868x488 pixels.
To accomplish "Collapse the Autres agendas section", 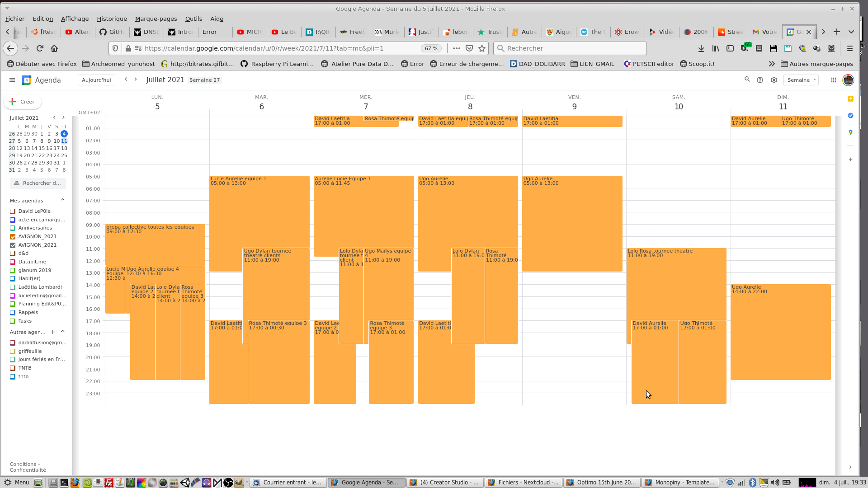I will (63, 332).
